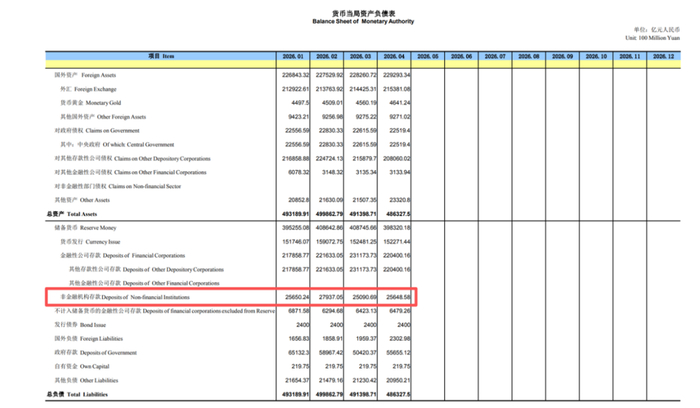Select the 2026.11 column header
700x408 pixels.
[x=630, y=56]
